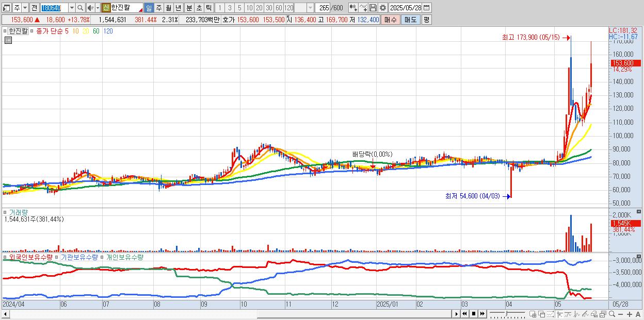The image size is (644, 320).
Task: Click the magnifier zoom icon at bottom
Action: [612, 314]
